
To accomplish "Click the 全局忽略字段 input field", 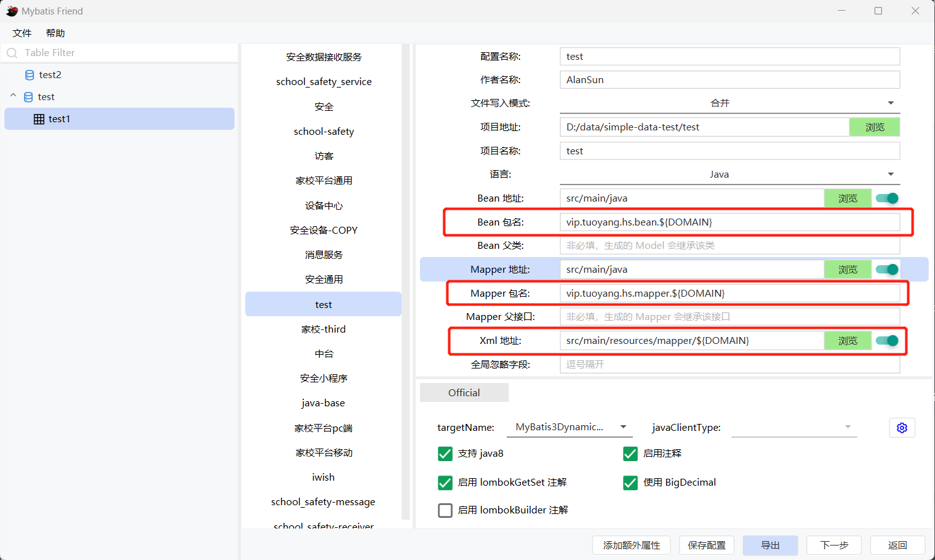I will [x=729, y=365].
